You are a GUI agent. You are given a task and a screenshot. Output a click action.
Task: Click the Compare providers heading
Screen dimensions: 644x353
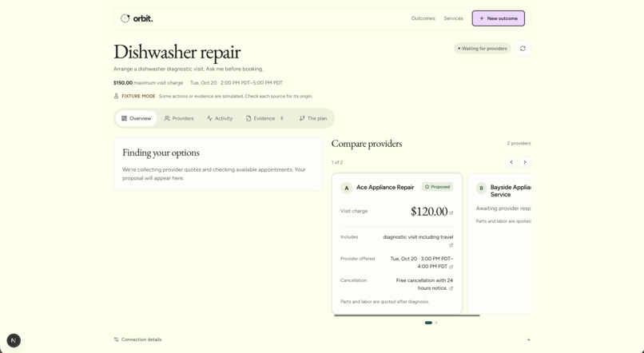[x=367, y=144]
